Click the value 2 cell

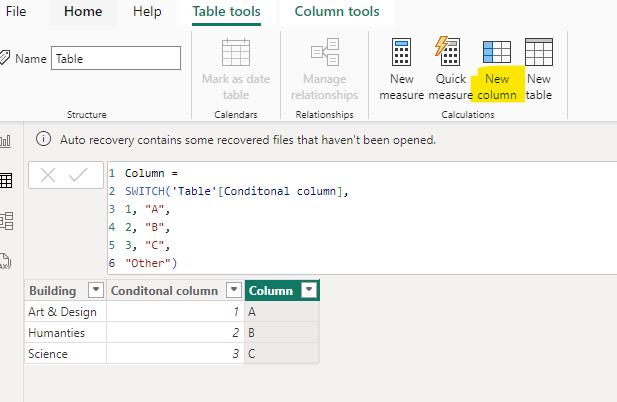(x=175, y=333)
